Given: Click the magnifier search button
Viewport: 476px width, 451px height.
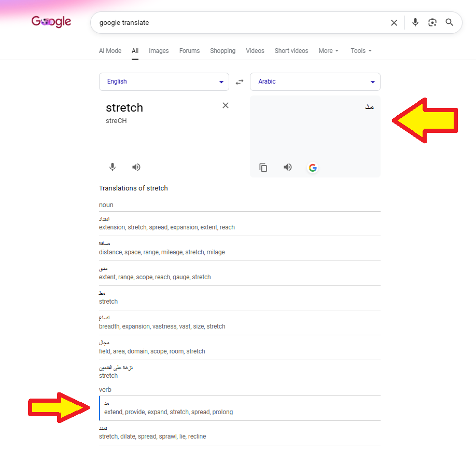Looking at the screenshot, I should [449, 22].
